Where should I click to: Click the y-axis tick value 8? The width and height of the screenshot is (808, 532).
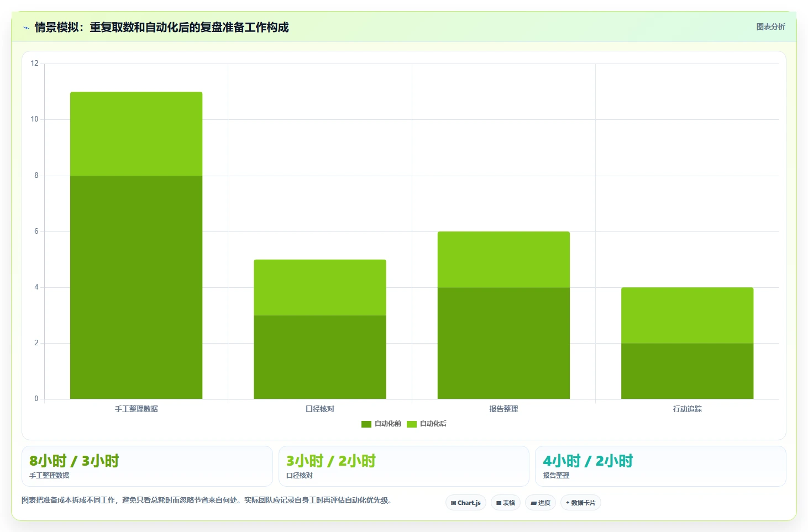pyautogui.click(x=36, y=176)
